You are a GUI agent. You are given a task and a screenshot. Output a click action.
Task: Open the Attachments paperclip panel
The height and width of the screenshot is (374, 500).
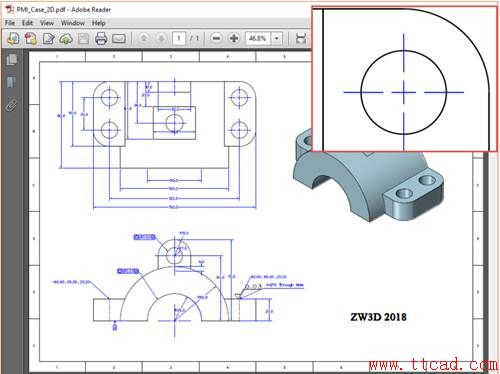tap(12, 105)
